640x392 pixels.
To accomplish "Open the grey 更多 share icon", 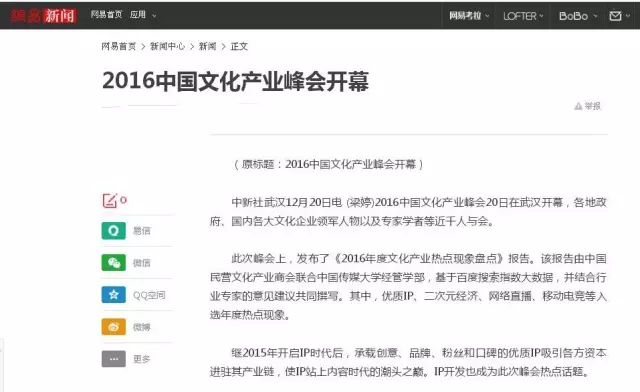I will (x=113, y=359).
